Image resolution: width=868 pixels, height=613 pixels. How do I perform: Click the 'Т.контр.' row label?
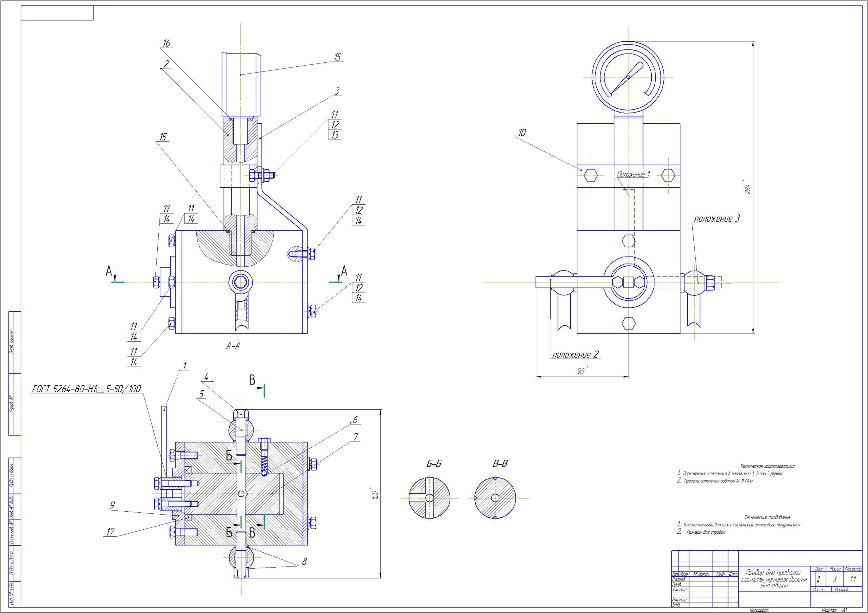click(680, 590)
